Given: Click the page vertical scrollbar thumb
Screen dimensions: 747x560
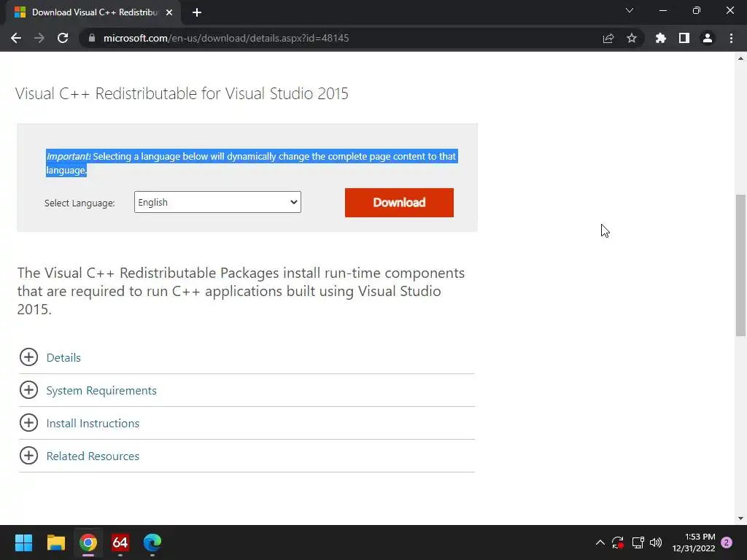Looking at the screenshot, I should 740,265.
